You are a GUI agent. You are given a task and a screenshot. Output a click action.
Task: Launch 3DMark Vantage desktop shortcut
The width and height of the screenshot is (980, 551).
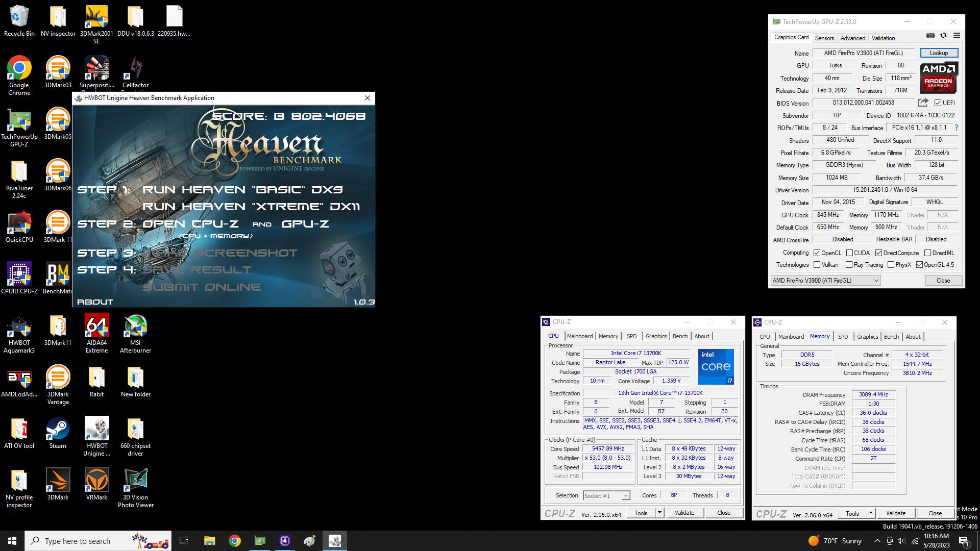pos(58,385)
